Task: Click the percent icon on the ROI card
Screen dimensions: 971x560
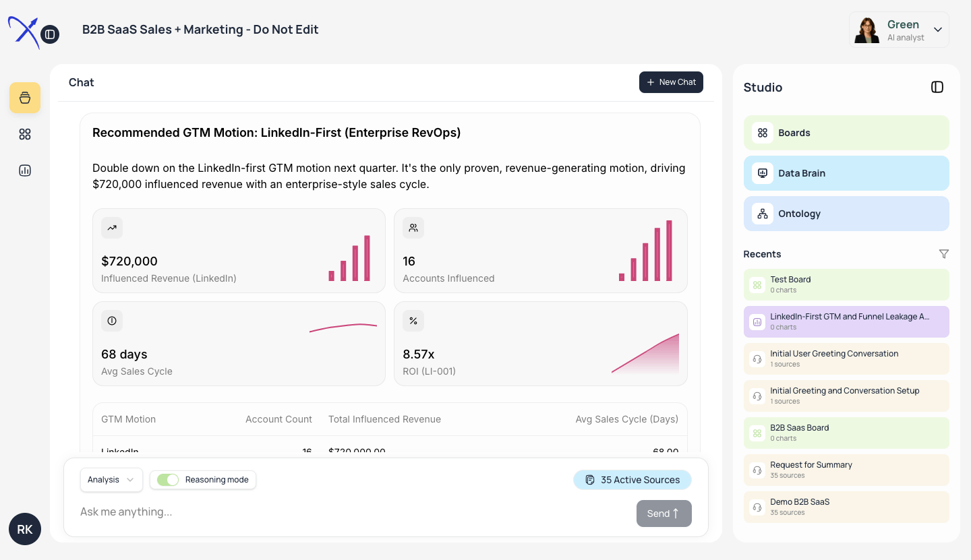Action: point(413,321)
